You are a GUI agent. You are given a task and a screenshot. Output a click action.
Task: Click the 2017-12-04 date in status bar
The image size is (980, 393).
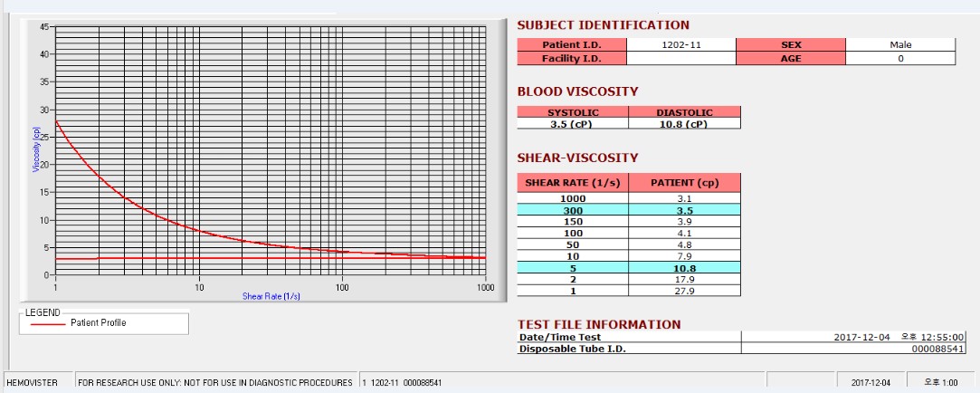click(871, 382)
